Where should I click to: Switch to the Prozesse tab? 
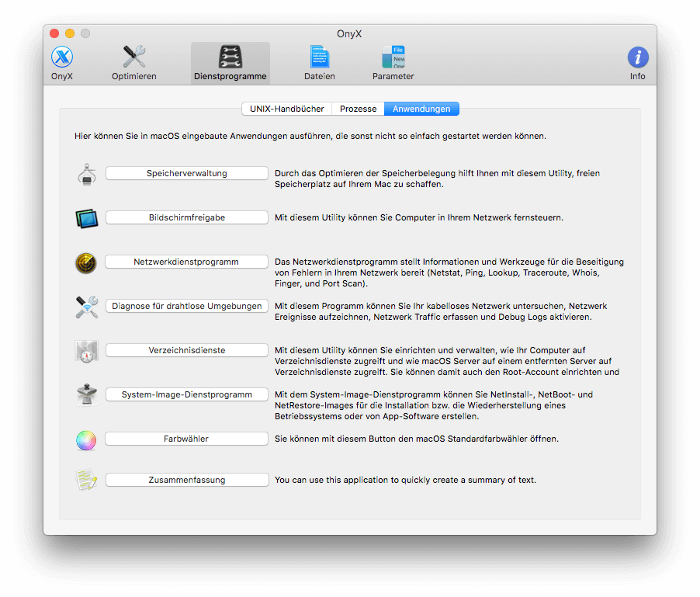(358, 109)
